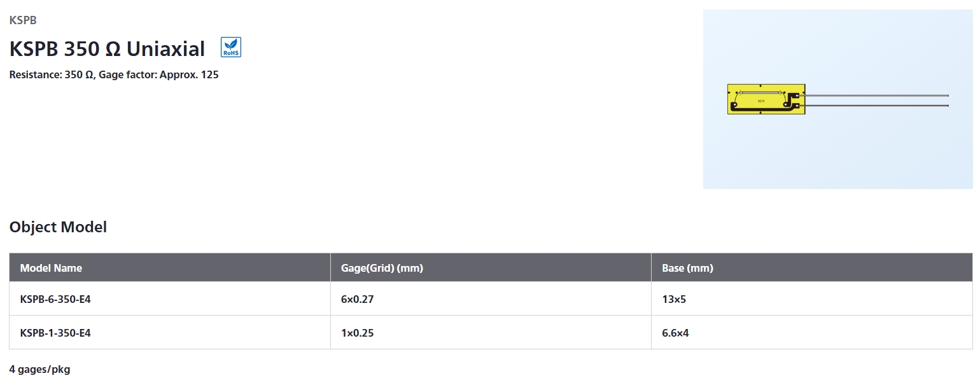Open the strain gauge product image
The image size is (980, 392).
[x=838, y=99]
